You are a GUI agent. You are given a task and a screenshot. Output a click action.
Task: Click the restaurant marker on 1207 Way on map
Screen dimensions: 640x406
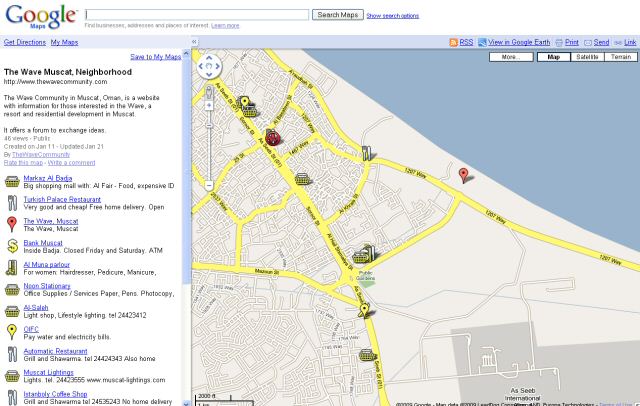tap(367, 153)
